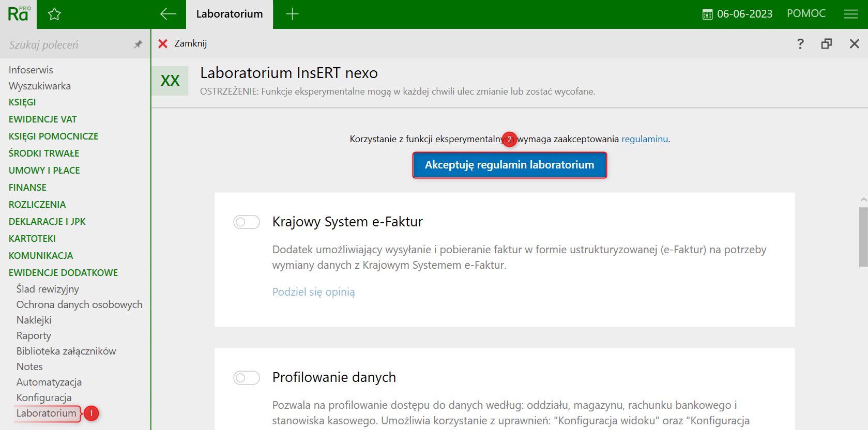Collapse the EWIDENCJE DODATKOWE section

coord(63,273)
